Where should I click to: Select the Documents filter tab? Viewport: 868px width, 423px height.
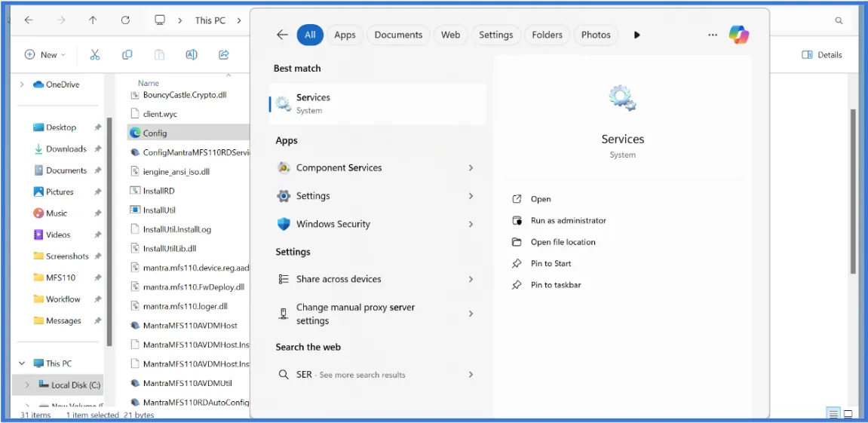398,35
